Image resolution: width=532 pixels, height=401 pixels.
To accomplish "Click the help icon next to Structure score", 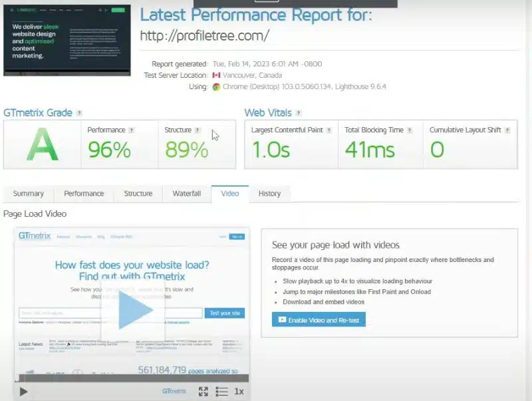I will click(x=198, y=130).
